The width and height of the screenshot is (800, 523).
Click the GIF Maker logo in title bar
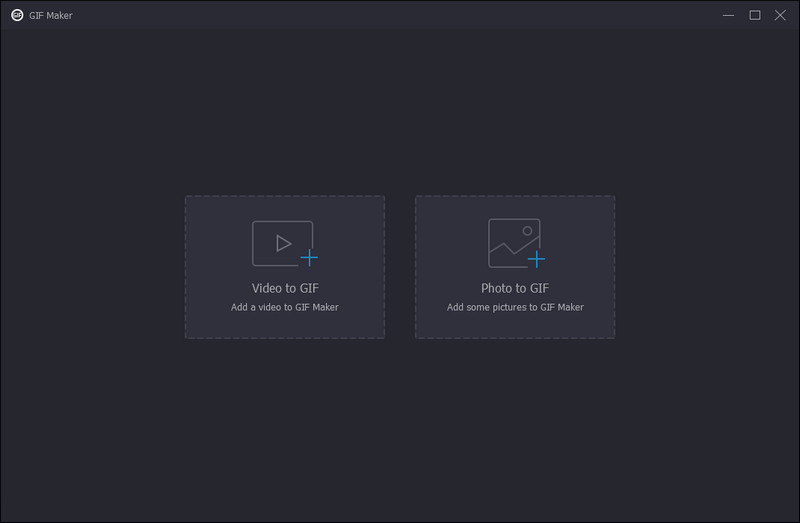tap(17, 15)
